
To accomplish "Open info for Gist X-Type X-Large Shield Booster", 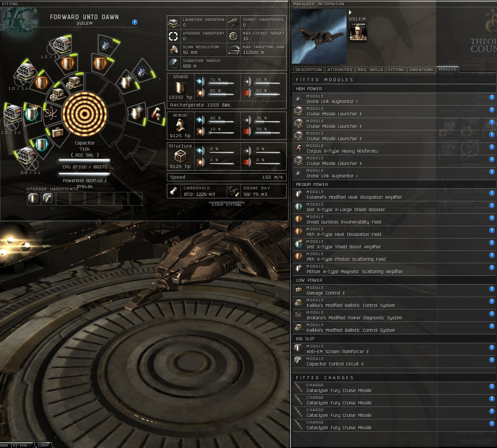I will (491, 206).
